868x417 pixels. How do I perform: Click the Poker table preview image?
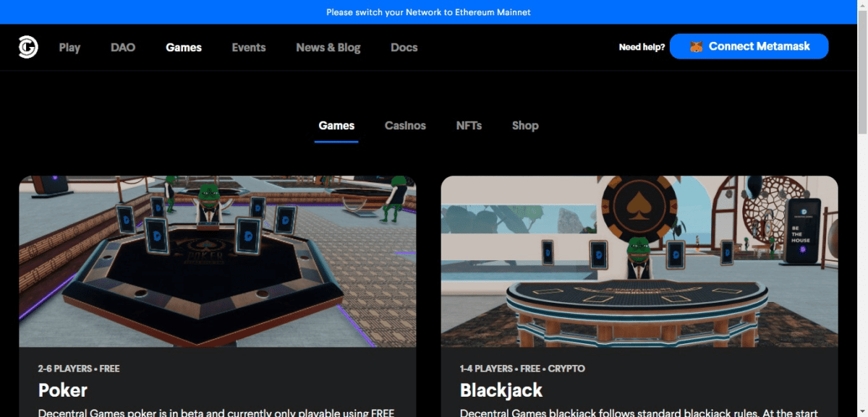218,261
